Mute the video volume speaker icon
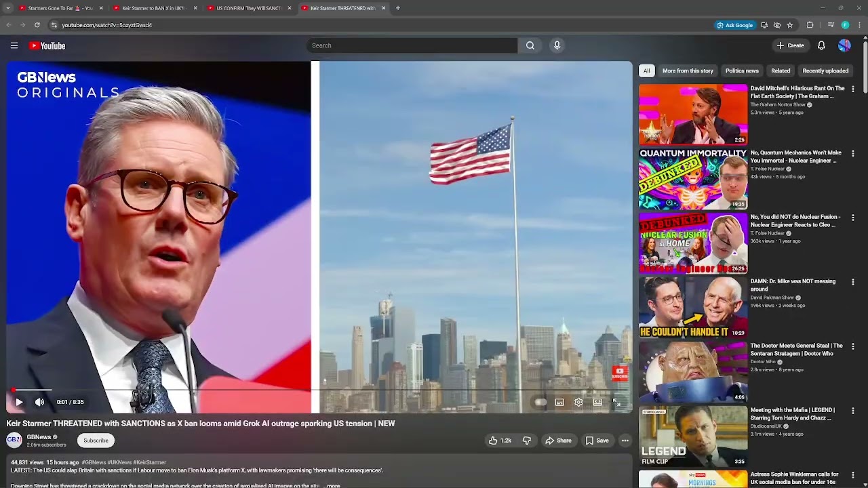868x488 pixels. coord(39,402)
